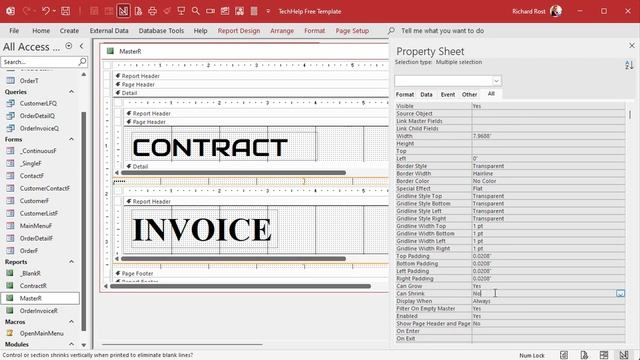Screen dimensions: 640x360
Task: Click the printer icon in quick access toolbar
Action: pos(153,11)
